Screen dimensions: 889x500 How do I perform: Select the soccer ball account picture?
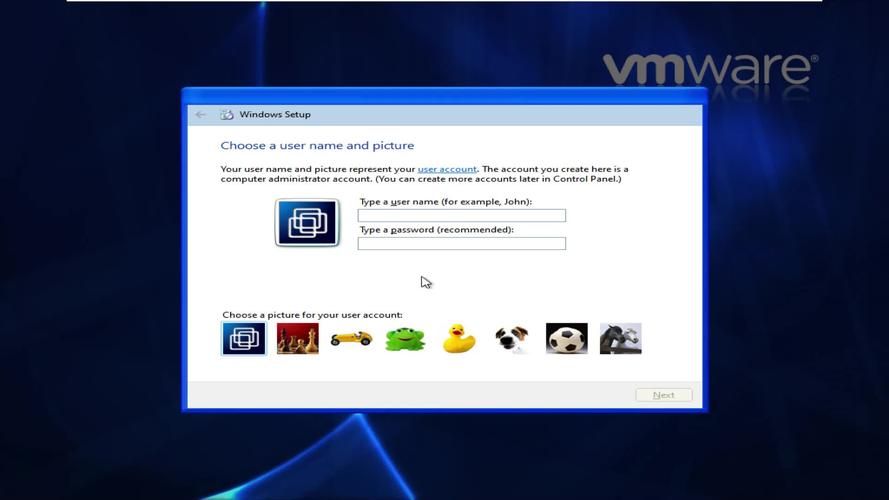click(567, 339)
